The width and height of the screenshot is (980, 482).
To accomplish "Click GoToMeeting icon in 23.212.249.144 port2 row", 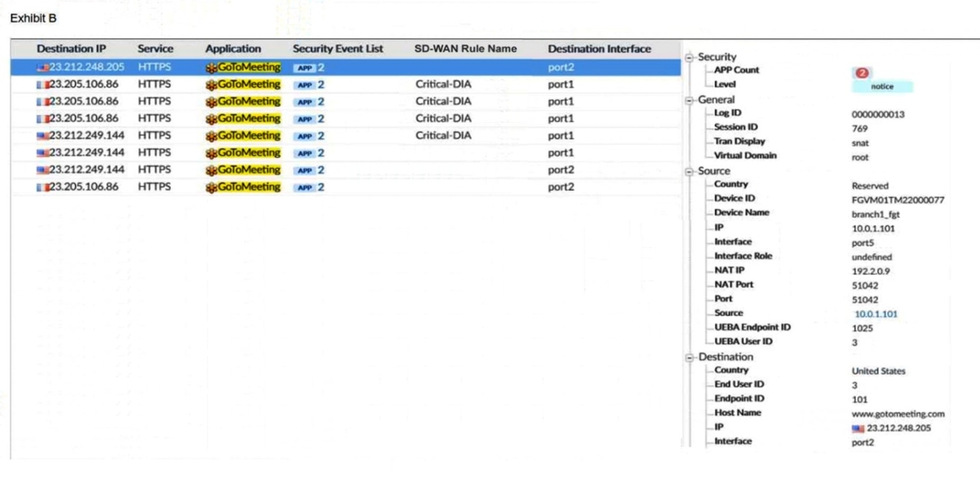I will [x=211, y=170].
